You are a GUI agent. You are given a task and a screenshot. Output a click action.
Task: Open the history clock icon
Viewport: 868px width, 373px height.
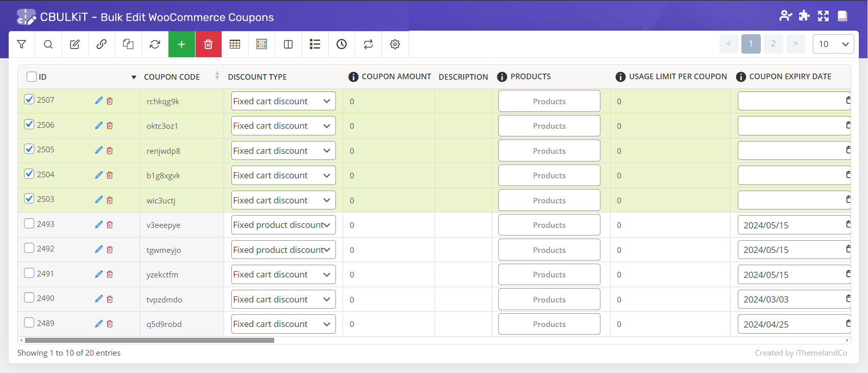tap(342, 44)
